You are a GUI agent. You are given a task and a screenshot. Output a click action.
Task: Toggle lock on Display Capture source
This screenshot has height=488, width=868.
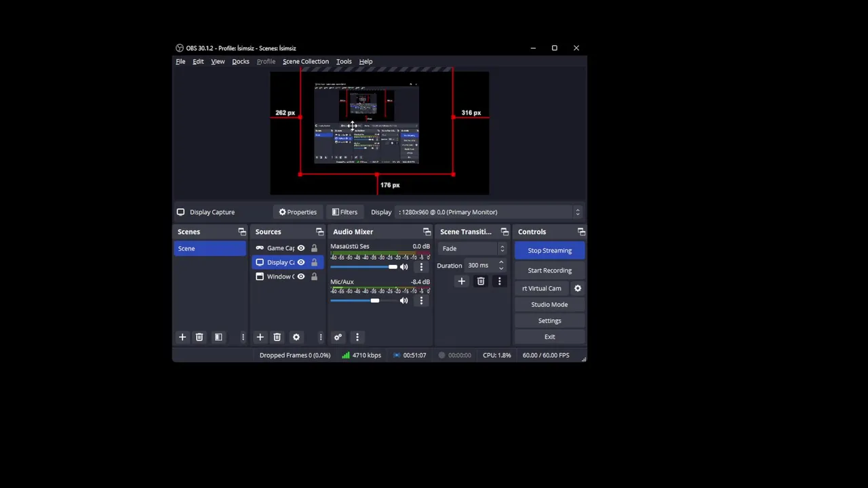[x=314, y=262]
